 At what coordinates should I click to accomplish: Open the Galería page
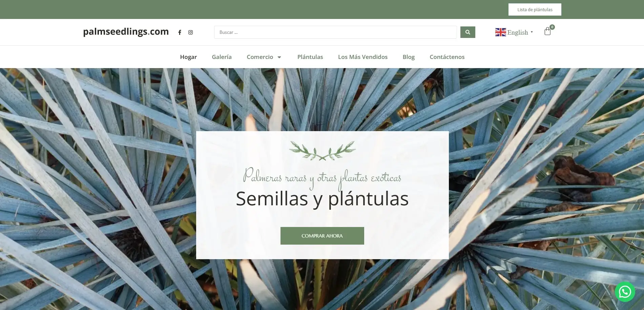coord(222,57)
